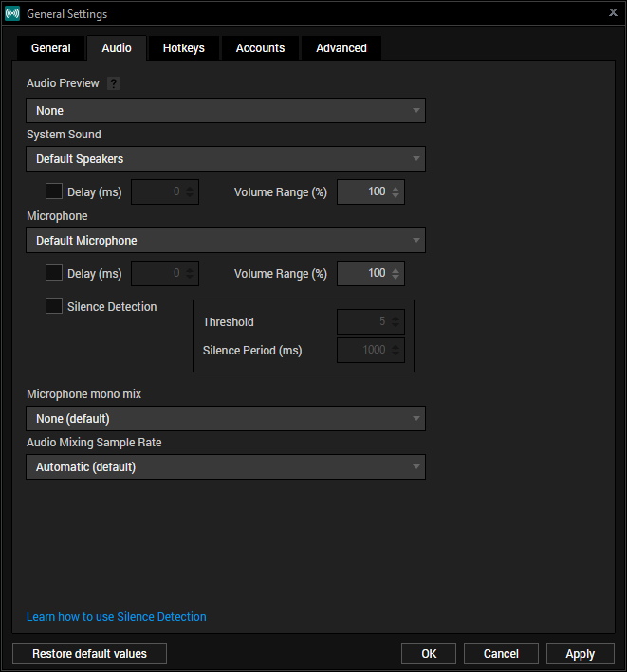The height and width of the screenshot is (672, 627).
Task: Open the Default Microphone dropdown
Action: (x=226, y=241)
